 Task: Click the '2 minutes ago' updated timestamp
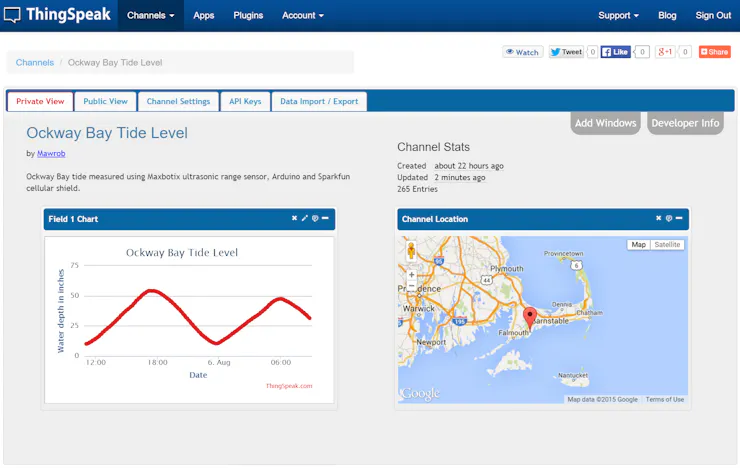460,177
